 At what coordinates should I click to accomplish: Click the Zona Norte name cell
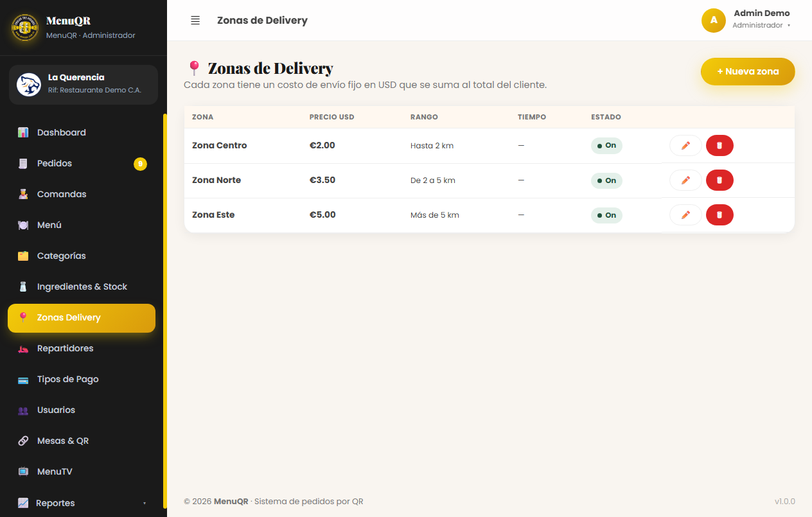216,180
